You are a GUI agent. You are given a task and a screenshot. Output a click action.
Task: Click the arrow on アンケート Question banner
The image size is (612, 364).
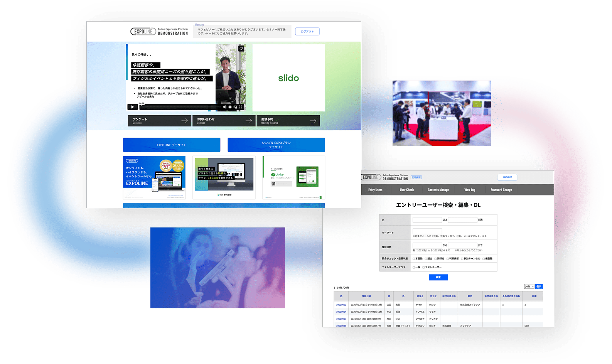[x=184, y=121]
